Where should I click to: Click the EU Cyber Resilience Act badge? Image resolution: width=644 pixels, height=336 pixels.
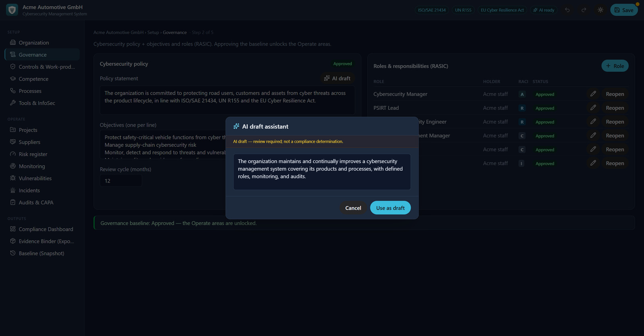point(502,10)
